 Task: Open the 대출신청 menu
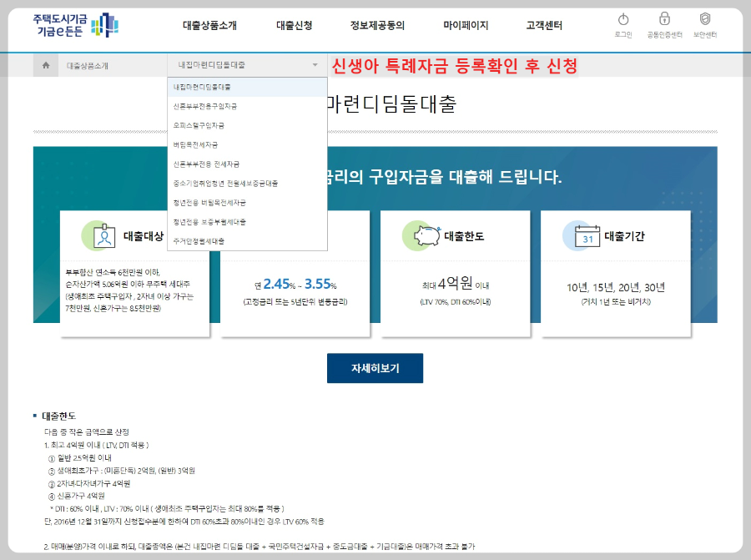point(292,25)
